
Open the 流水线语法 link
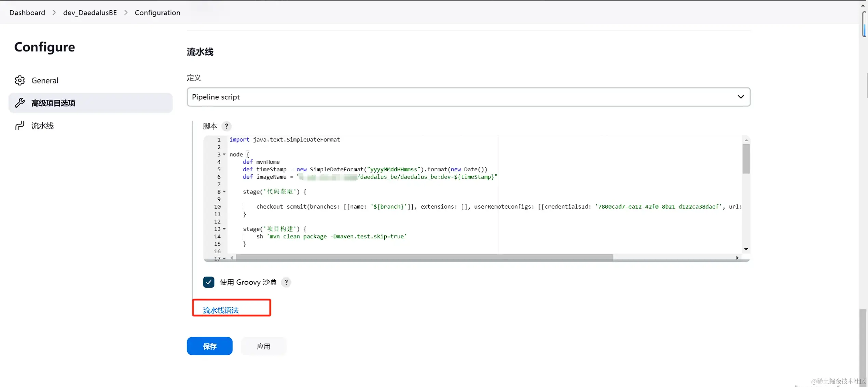tap(221, 310)
